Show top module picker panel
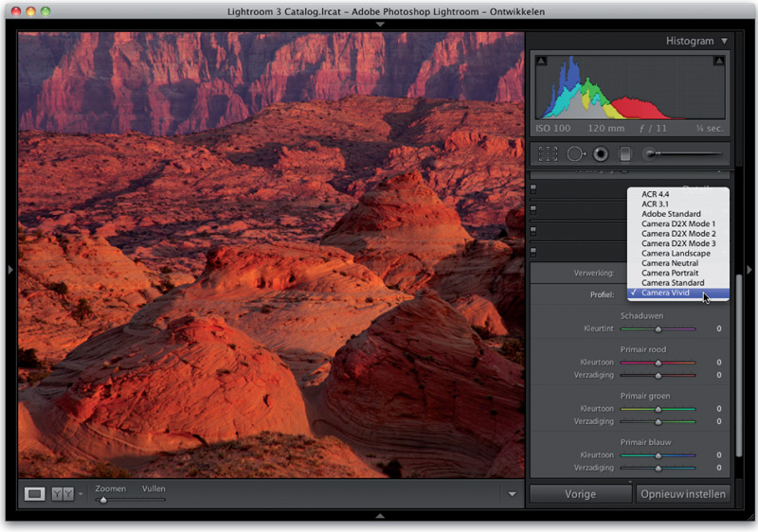The image size is (758, 532). pyautogui.click(x=380, y=24)
